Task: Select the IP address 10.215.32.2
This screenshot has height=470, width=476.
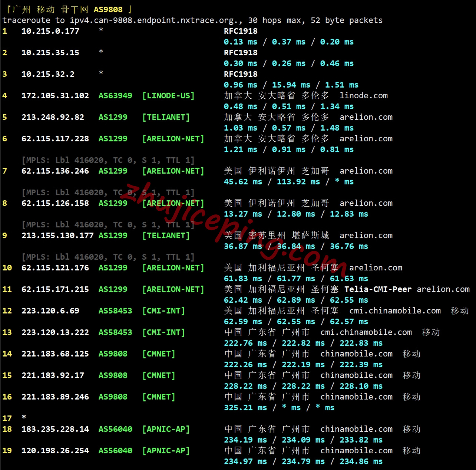Action: (48, 74)
